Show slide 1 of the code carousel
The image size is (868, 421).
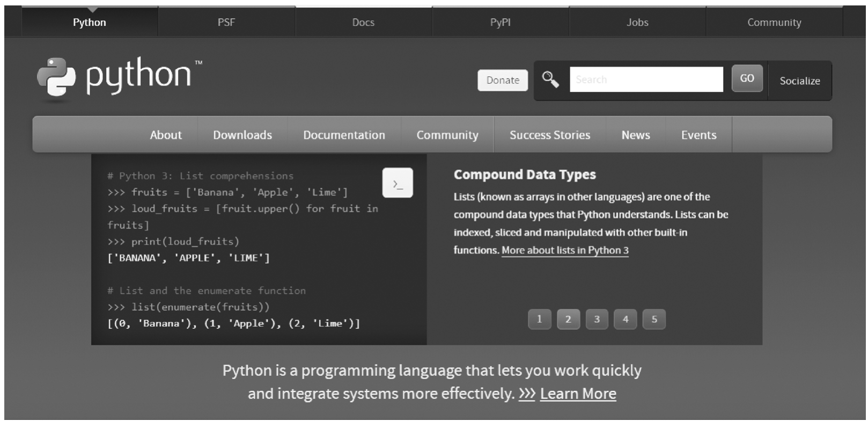(x=539, y=320)
